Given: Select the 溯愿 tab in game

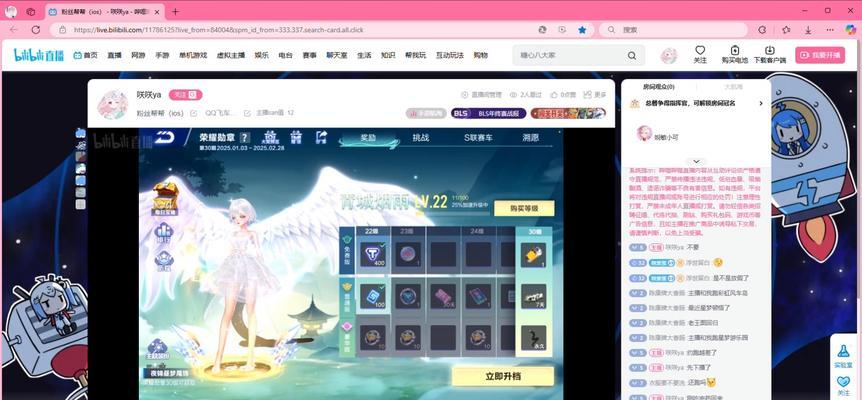Looking at the screenshot, I should pos(531,138).
